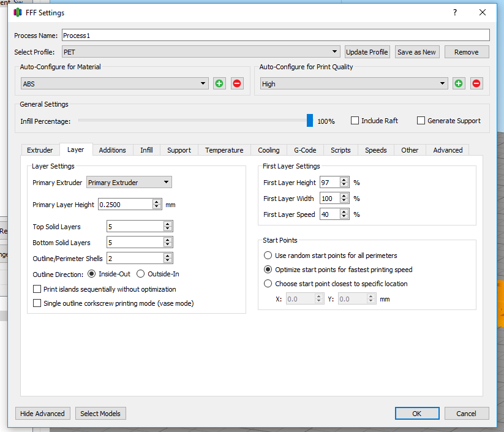Open the Support tab
Image resolution: width=504 pixels, height=432 pixels.
point(179,150)
